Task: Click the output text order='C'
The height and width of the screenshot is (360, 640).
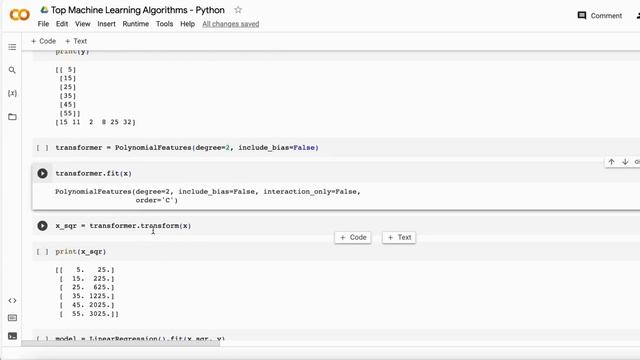Action: tap(157, 200)
